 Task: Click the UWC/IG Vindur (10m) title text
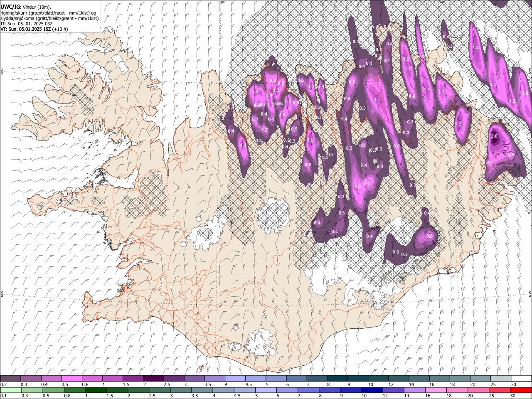(25, 7)
